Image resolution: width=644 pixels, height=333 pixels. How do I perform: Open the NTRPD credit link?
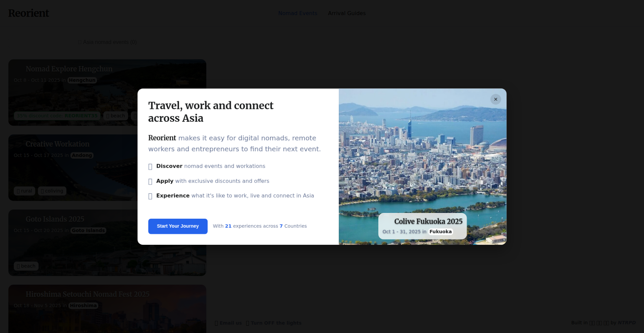(627, 323)
